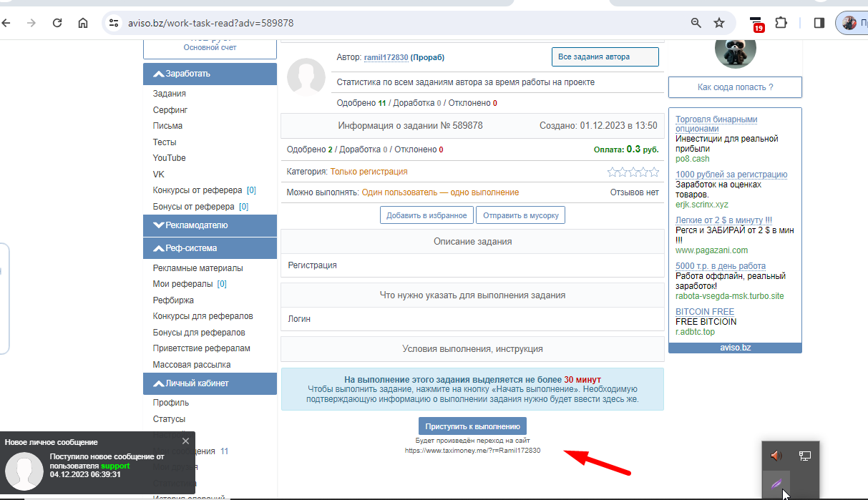Expand the Рекламодателю sidebar section

210,225
